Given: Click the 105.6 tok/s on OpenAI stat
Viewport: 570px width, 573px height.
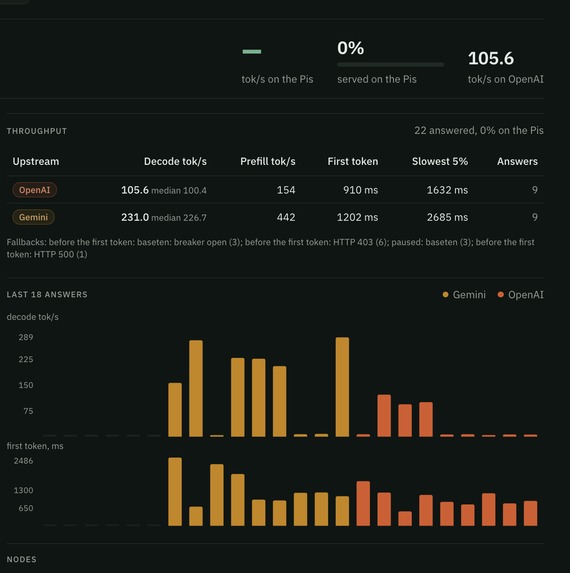Looking at the screenshot, I should click(491, 58).
